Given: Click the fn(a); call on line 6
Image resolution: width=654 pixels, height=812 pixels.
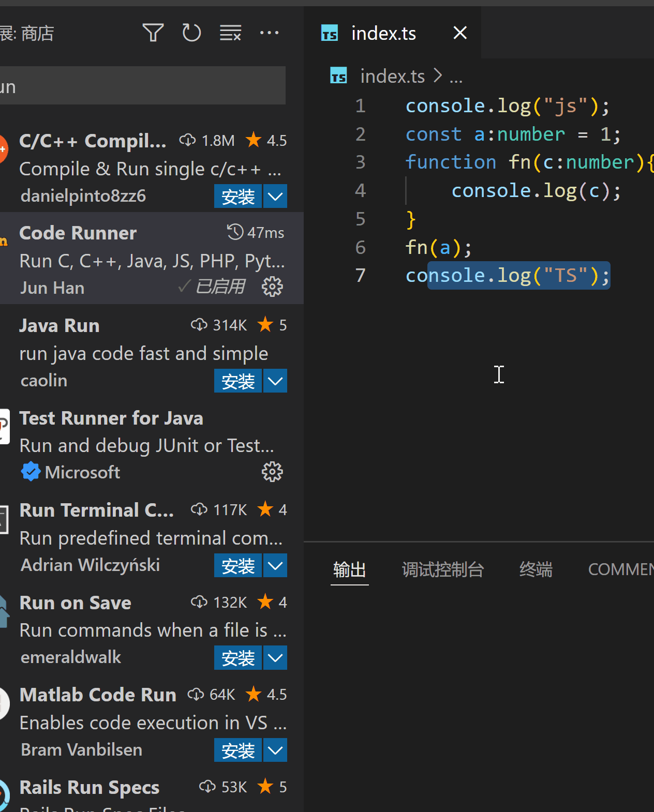Looking at the screenshot, I should point(439,247).
